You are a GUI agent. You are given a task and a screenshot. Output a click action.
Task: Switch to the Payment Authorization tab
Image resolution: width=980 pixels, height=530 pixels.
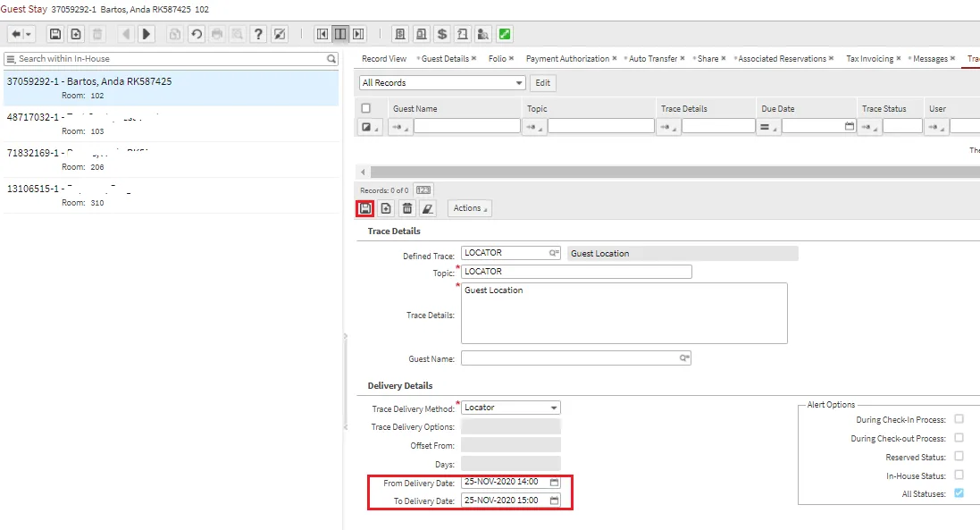click(x=567, y=59)
